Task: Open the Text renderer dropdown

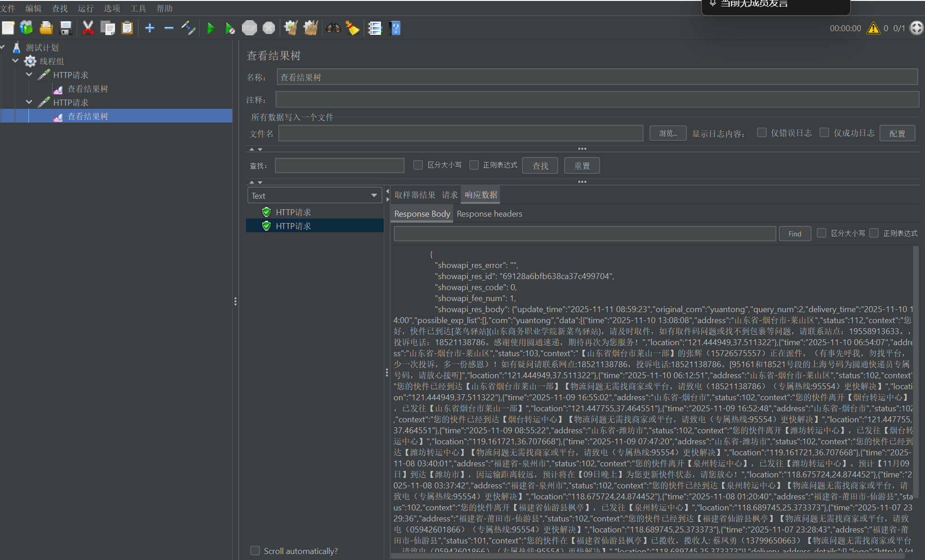Action: tap(314, 196)
